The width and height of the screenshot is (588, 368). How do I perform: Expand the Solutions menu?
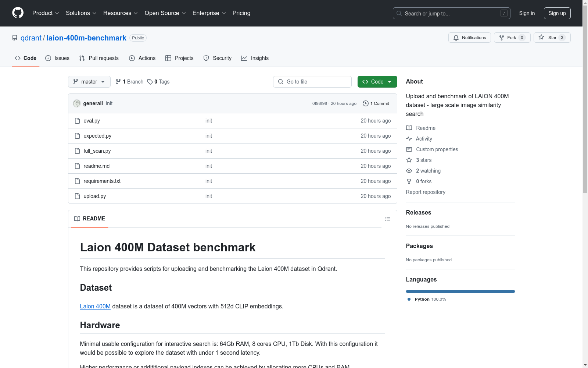pyautogui.click(x=81, y=13)
